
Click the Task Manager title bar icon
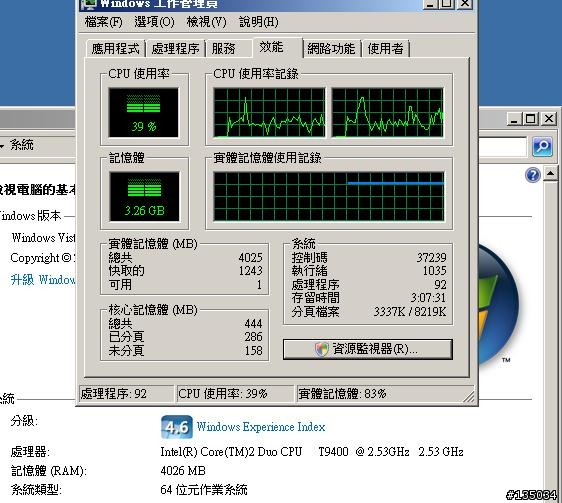point(89,4)
